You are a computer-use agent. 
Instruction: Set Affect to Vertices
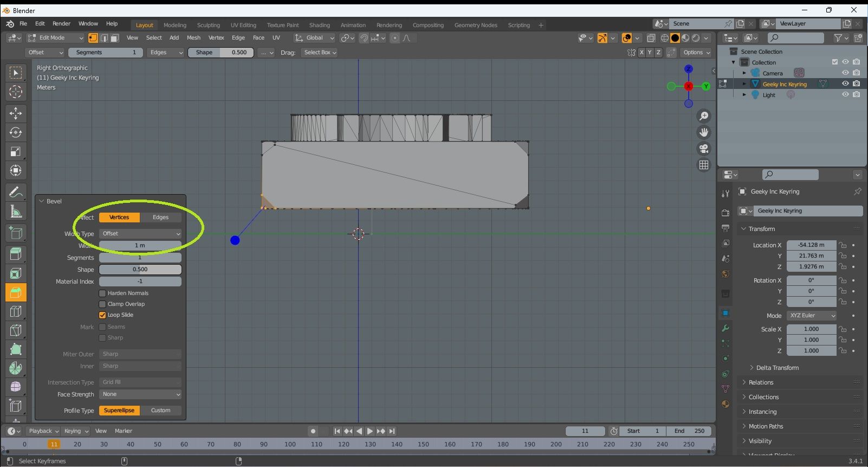119,217
